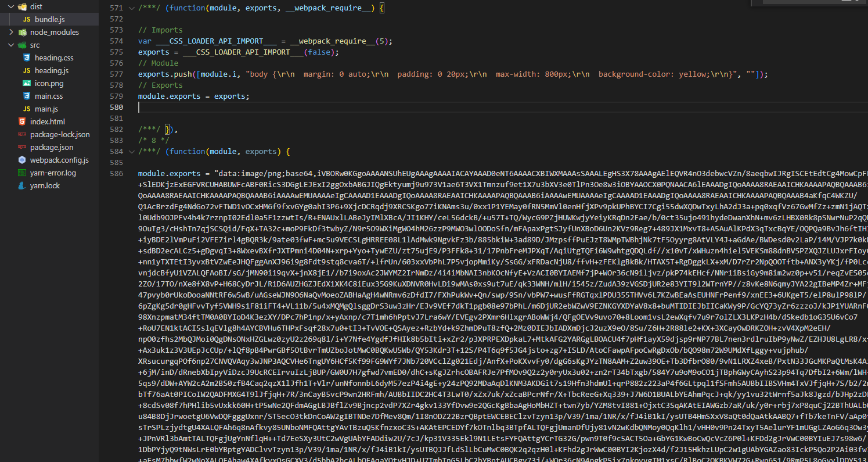Click the "/* 8 */" comment
This screenshot has height=462, width=868.
(154, 141)
